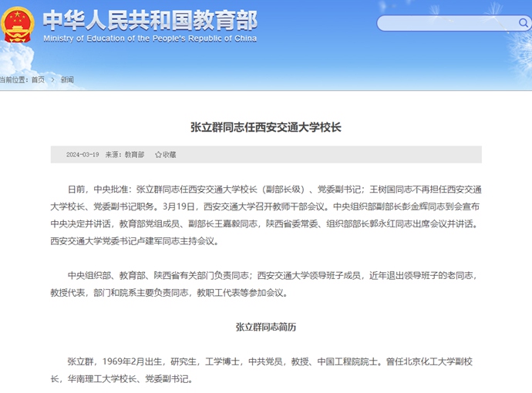
Task: Click the line beginning 西安交通大学党委书记卢建军
Action: point(135,240)
